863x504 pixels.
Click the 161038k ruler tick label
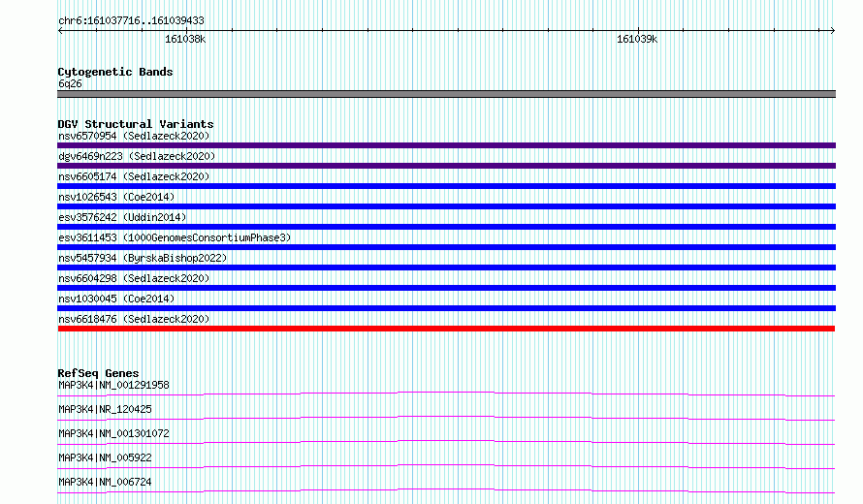[x=185, y=40]
